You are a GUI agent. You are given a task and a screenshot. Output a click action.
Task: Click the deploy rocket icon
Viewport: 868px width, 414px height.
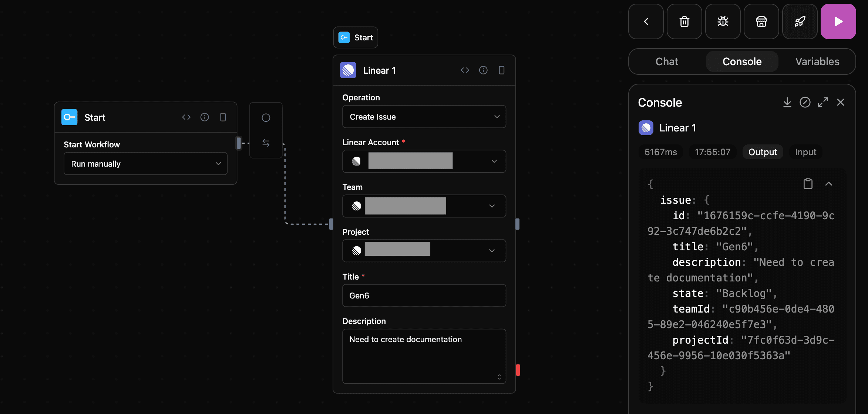click(x=799, y=21)
